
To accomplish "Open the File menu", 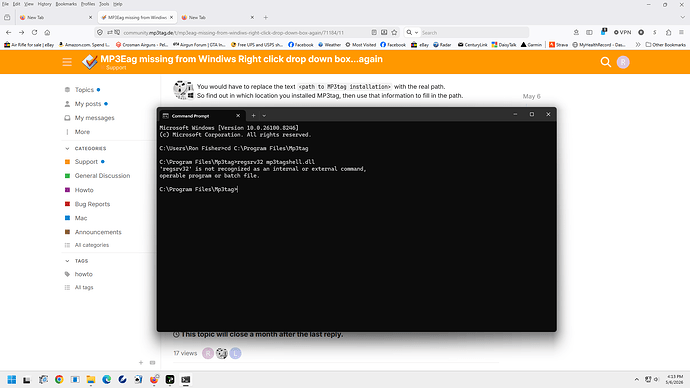I will click(x=5, y=4).
